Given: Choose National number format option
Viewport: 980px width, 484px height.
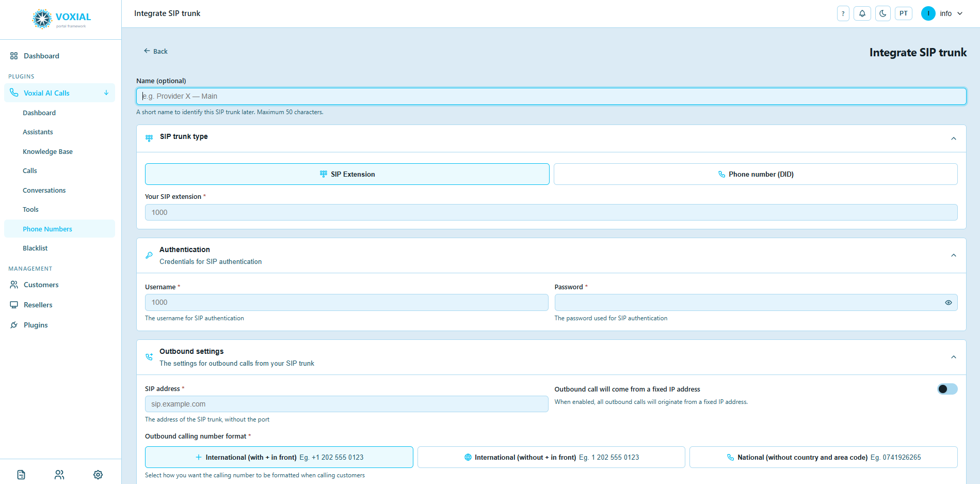Looking at the screenshot, I should click(x=824, y=457).
